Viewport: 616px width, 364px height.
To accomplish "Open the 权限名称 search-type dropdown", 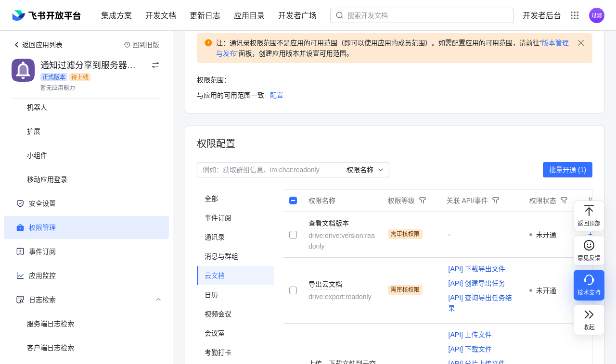I will click(365, 170).
